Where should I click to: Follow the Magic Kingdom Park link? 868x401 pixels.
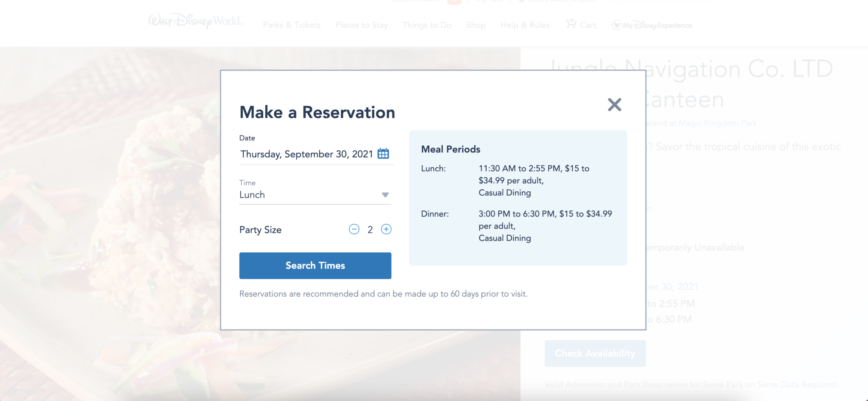(x=718, y=123)
